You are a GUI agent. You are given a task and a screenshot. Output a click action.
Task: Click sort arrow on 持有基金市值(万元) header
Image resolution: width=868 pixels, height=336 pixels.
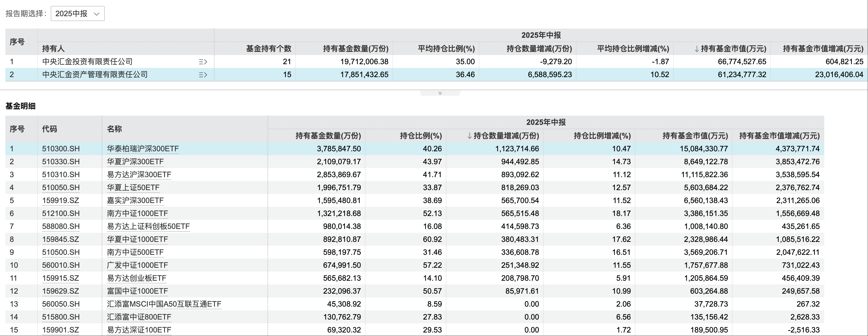[697, 49]
